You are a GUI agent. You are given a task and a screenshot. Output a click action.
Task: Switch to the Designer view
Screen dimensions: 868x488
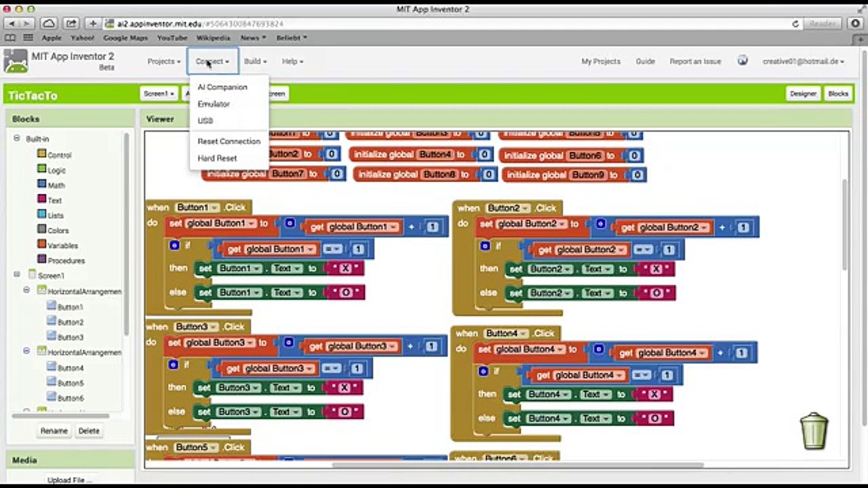click(803, 94)
